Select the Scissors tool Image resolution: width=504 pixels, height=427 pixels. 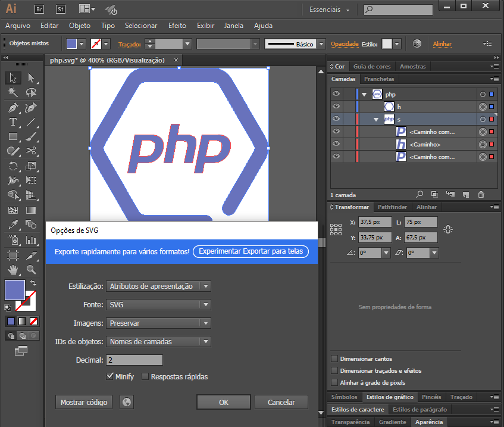[x=31, y=151]
